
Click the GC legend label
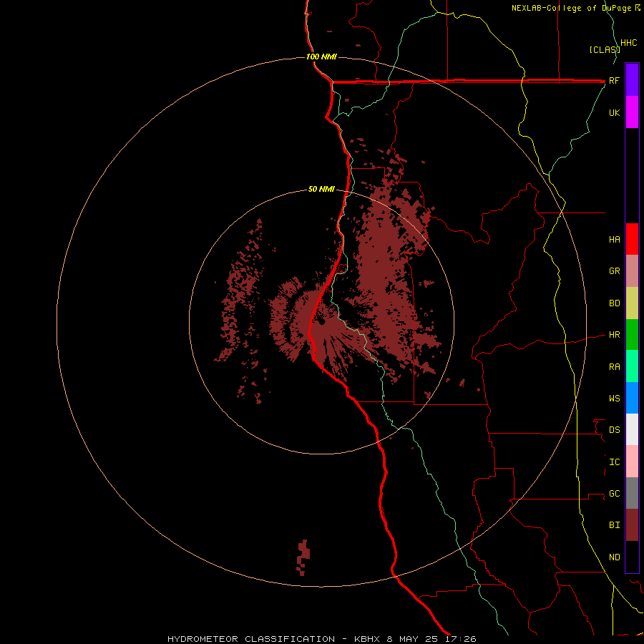click(x=615, y=494)
